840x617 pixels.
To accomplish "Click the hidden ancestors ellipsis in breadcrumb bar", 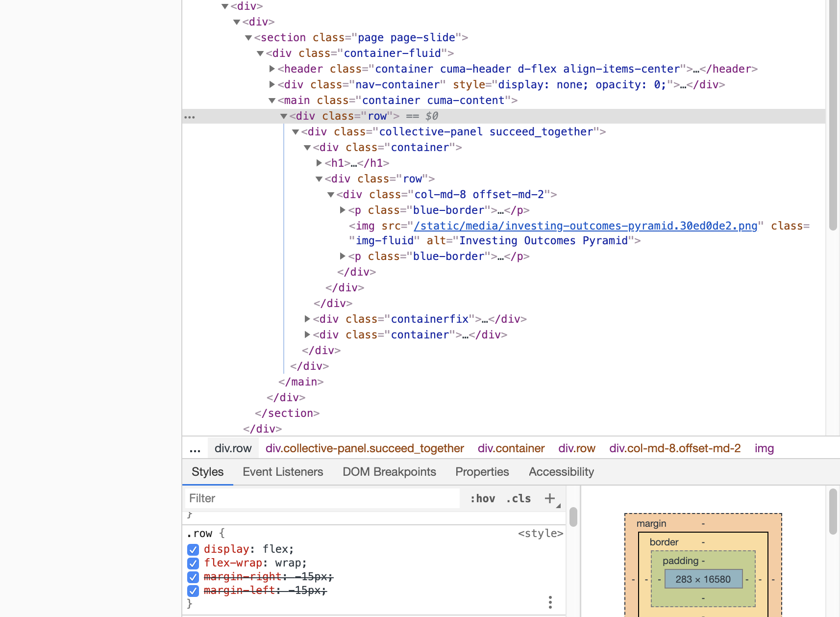I will click(195, 448).
